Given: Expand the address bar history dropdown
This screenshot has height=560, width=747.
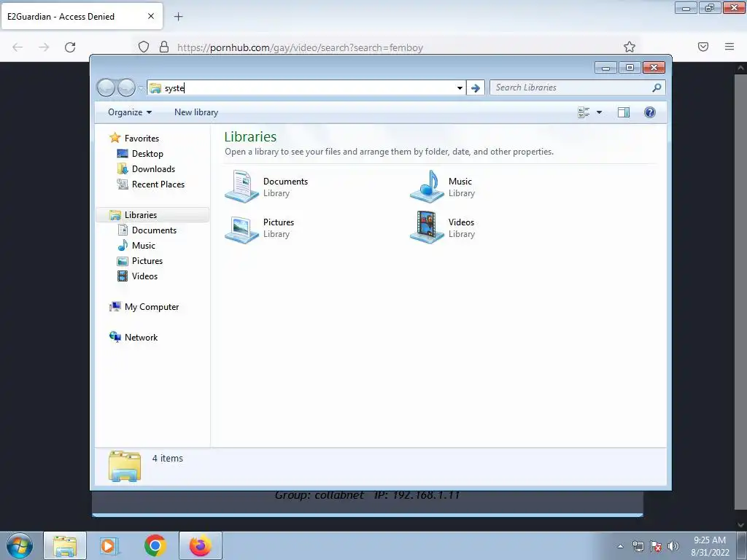Looking at the screenshot, I should (x=460, y=88).
